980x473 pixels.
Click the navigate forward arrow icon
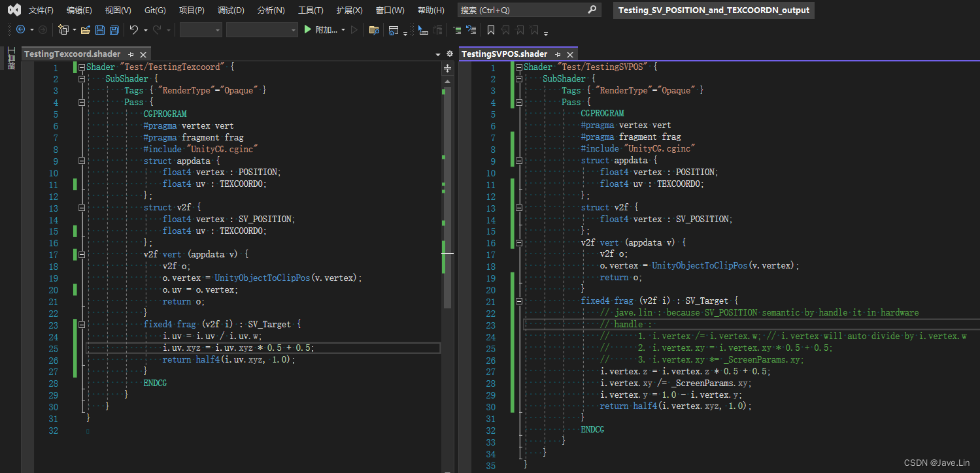(x=42, y=29)
